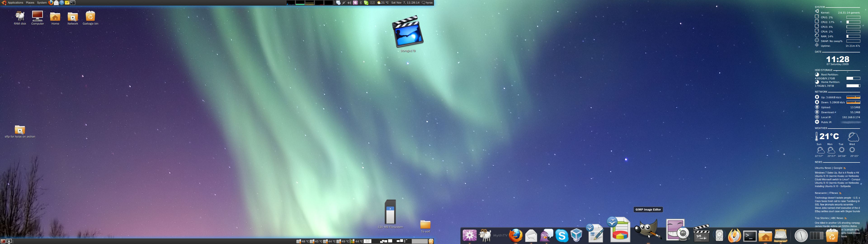Open the trash in the dock

point(832,236)
